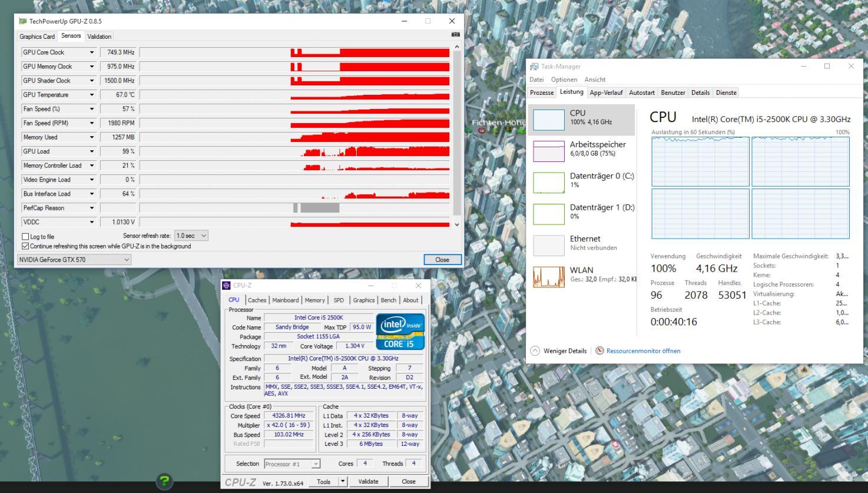Switch to Dienste tab
The width and height of the screenshot is (868, 493).
click(x=726, y=92)
